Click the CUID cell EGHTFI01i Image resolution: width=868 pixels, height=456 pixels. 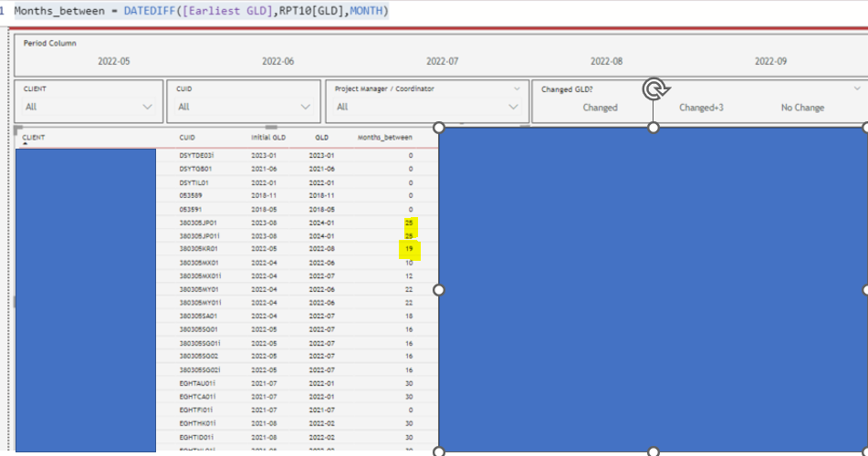click(196, 410)
